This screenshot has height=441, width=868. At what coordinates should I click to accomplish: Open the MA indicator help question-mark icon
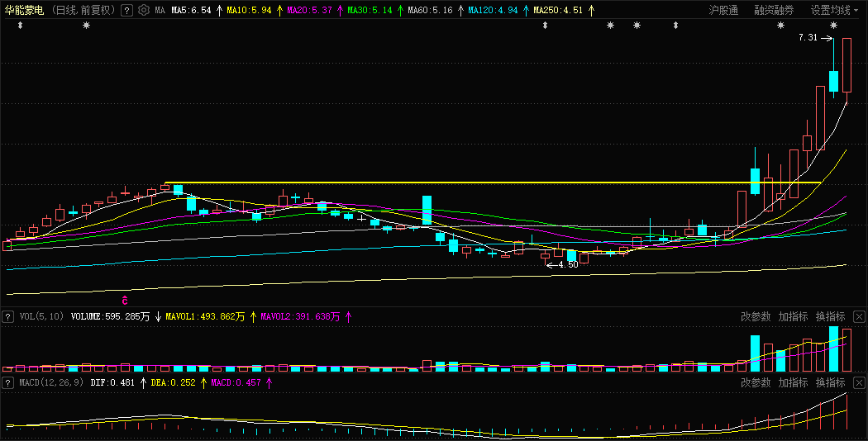click(x=126, y=10)
